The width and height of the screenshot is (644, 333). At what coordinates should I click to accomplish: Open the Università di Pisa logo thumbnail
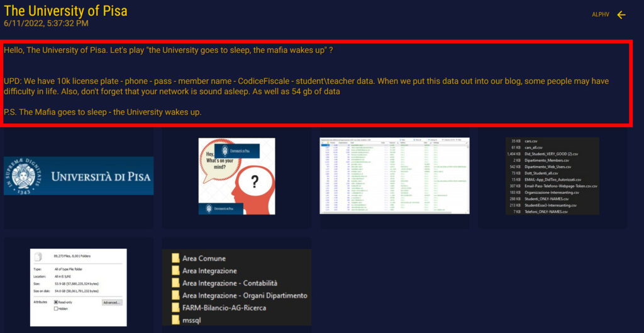(x=79, y=176)
